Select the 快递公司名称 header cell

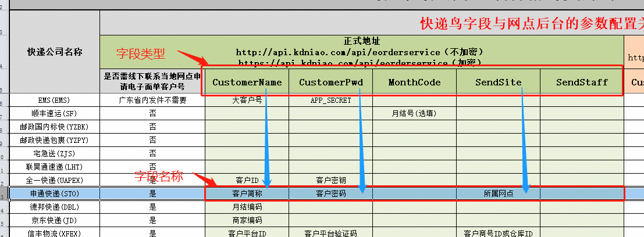[x=54, y=52]
